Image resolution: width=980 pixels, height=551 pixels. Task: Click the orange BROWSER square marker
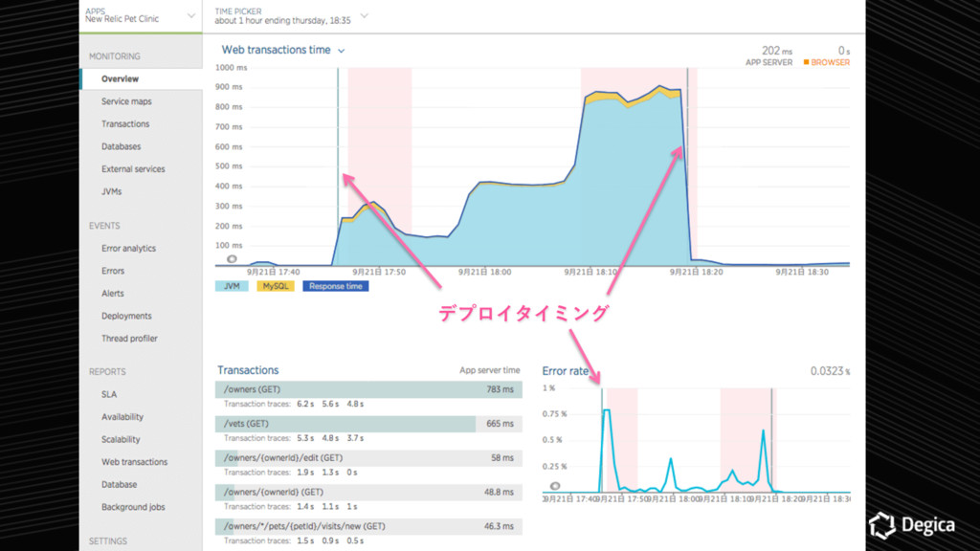click(806, 62)
